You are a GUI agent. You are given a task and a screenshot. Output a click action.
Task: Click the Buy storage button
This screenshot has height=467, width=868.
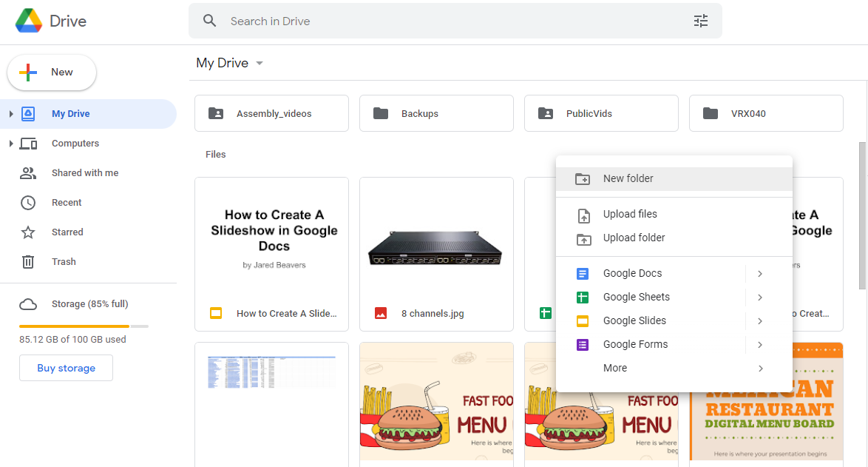(x=66, y=368)
